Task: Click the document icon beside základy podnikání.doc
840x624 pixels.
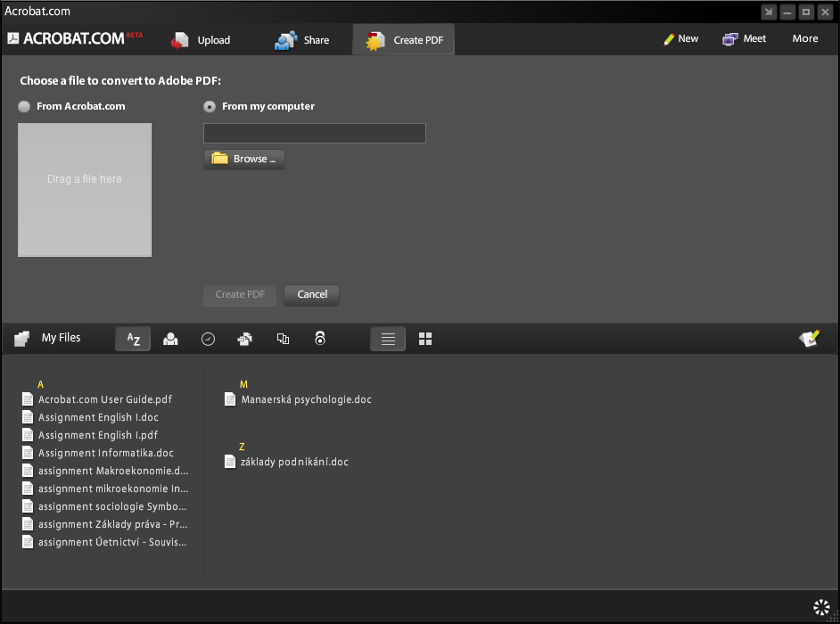Action: point(230,461)
